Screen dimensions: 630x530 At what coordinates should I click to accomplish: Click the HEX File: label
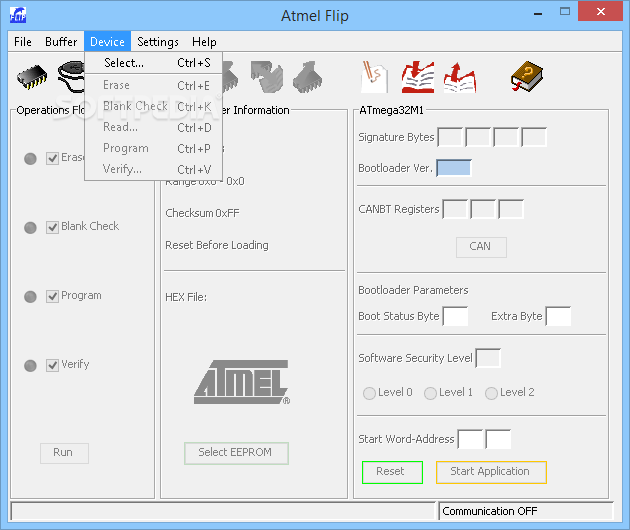pyautogui.click(x=186, y=297)
